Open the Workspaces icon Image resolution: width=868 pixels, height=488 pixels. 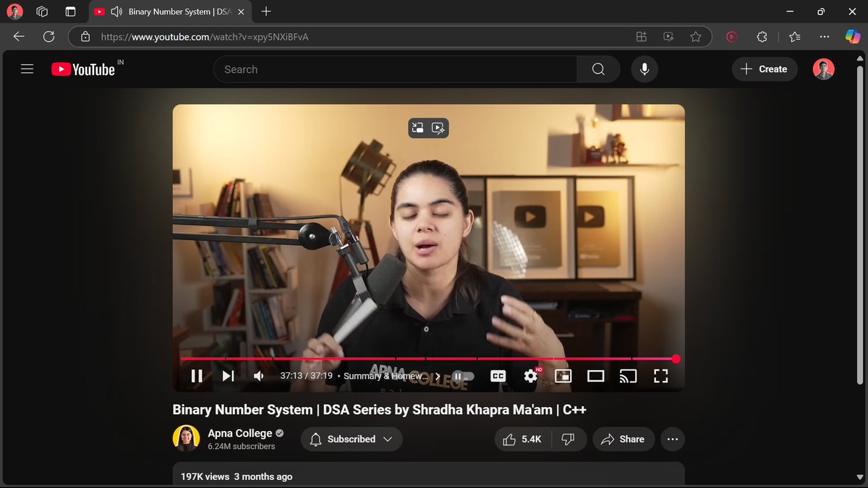pyautogui.click(x=42, y=12)
